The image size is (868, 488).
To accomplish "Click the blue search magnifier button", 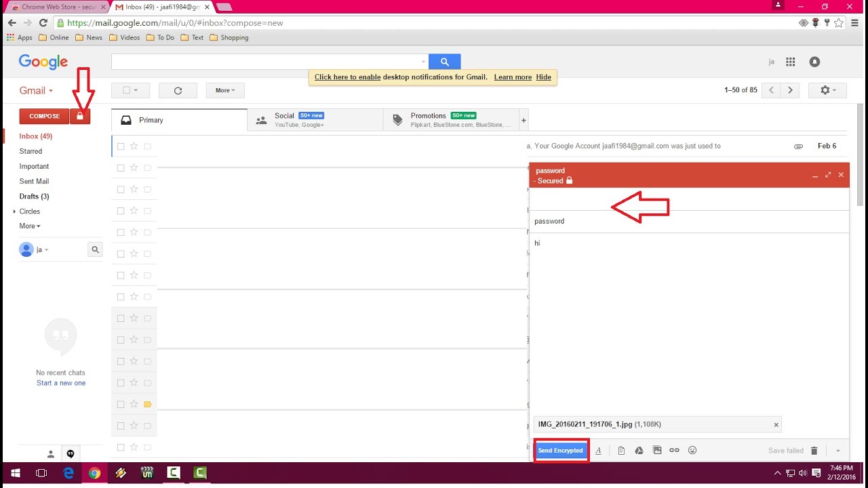I will click(x=444, y=62).
